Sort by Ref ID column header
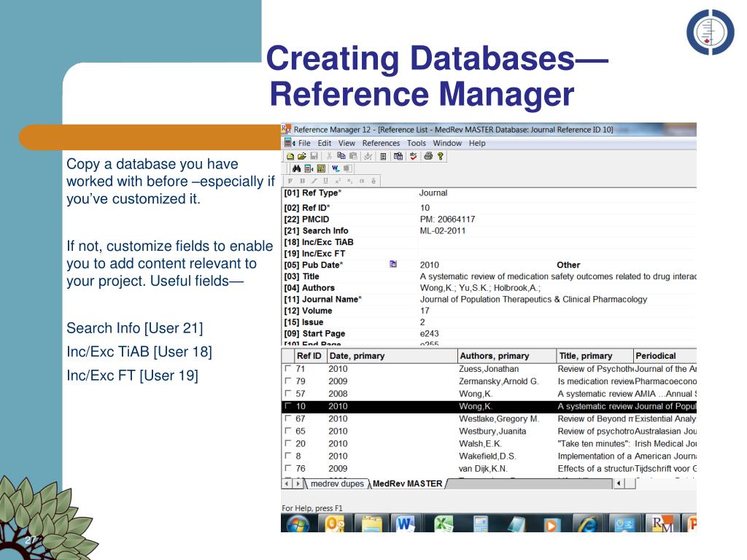747x560 pixels. [309, 356]
